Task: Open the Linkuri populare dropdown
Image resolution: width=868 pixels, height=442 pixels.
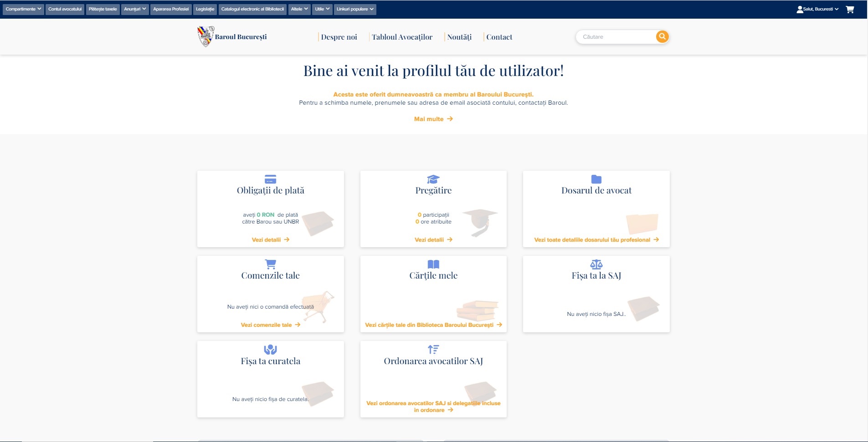Action: [355, 9]
